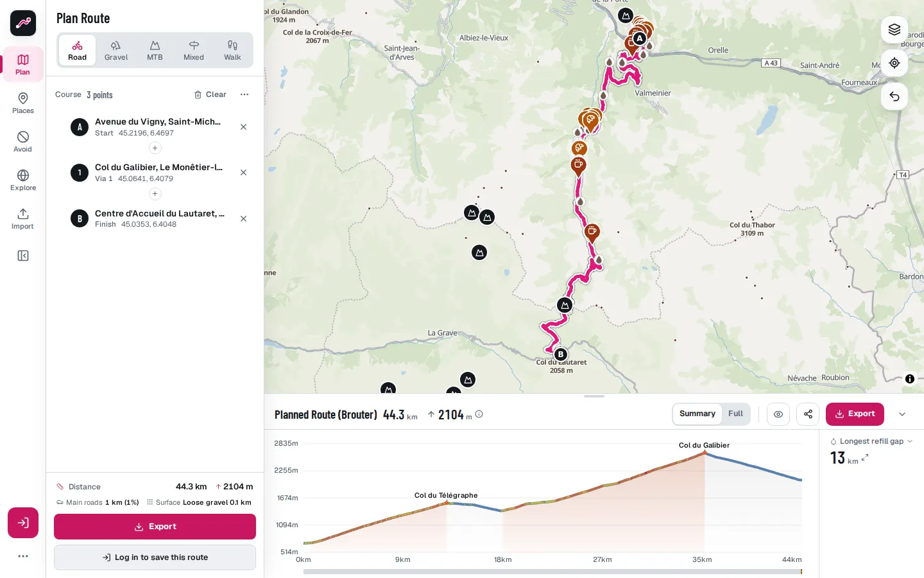The width and height of the screenshot is (924, 578).
Task: Remove the Centre d'Accueil du Lautaret finish point
Action: 244,219
